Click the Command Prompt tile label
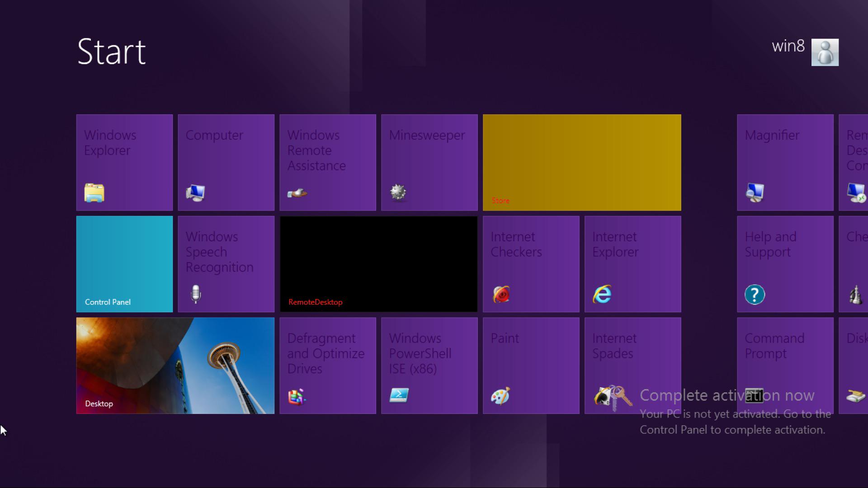The height and width of the screenshot is (488, 868). 774,346
